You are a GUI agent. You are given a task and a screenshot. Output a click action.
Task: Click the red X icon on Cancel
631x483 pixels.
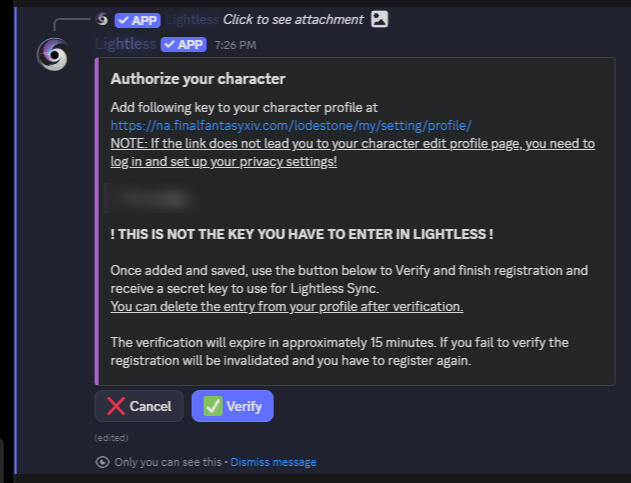click(116, 406)
